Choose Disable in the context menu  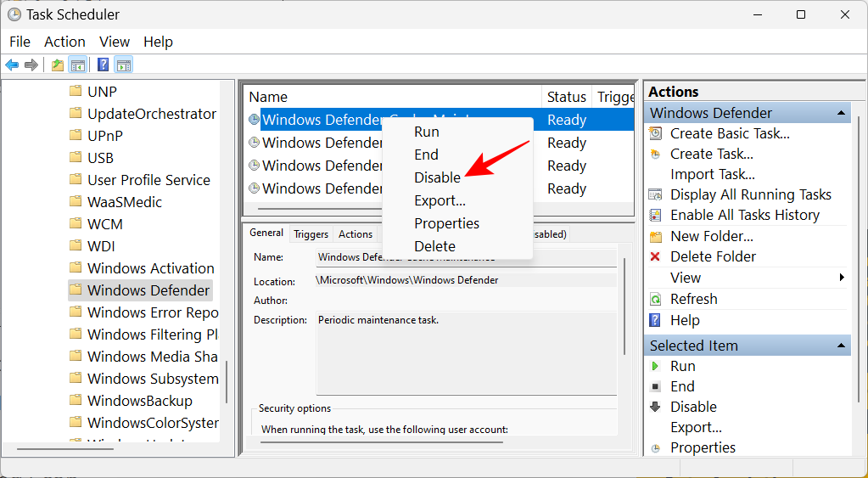pos(437,177)
